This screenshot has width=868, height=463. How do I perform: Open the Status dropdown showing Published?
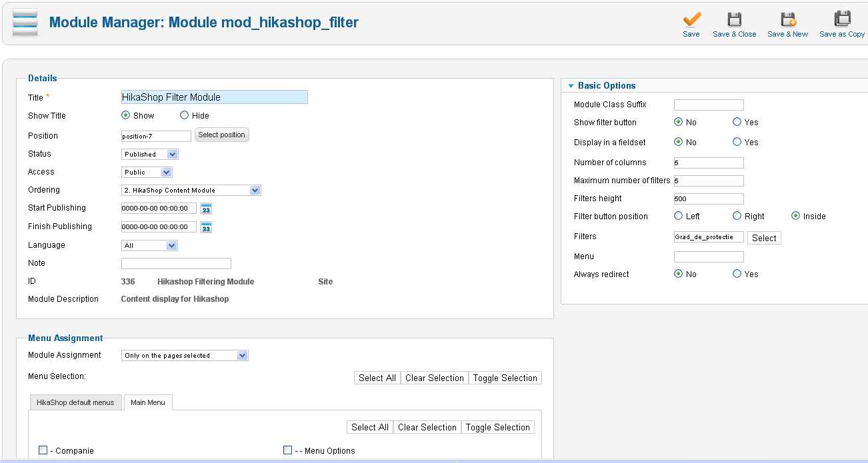pos(150,155)
